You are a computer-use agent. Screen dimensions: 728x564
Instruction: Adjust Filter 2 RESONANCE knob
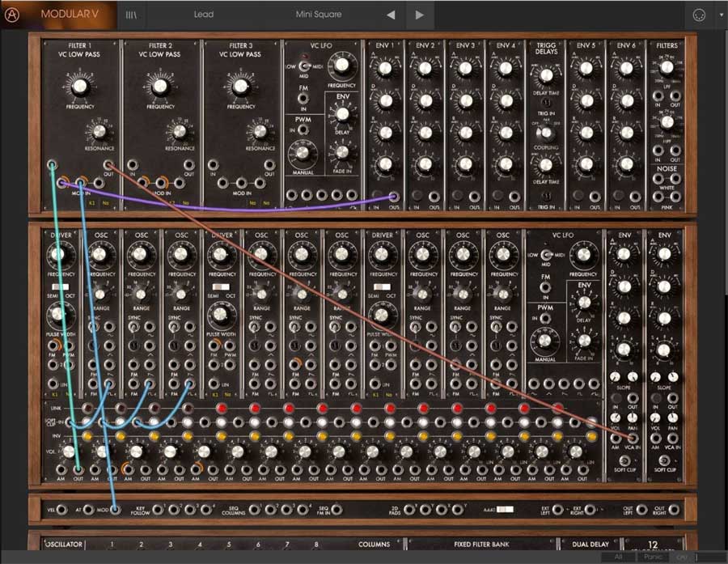pyautogui.click(x=180, y=132)
